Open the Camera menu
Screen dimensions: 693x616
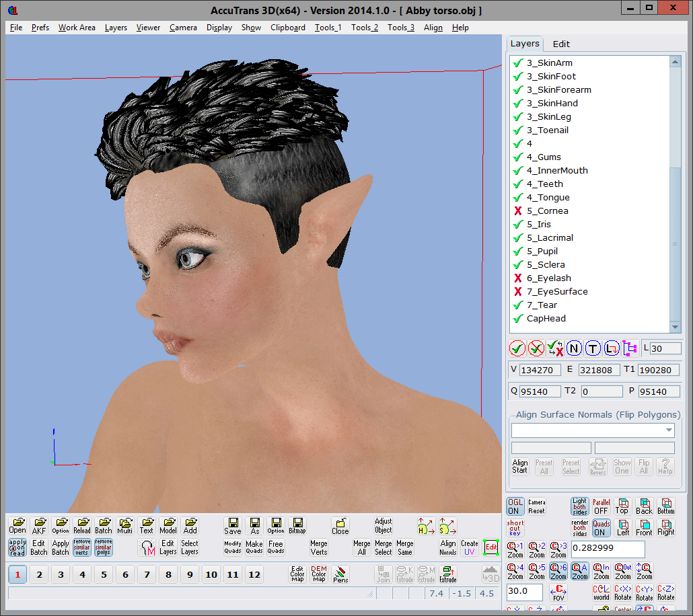[183, 28]
